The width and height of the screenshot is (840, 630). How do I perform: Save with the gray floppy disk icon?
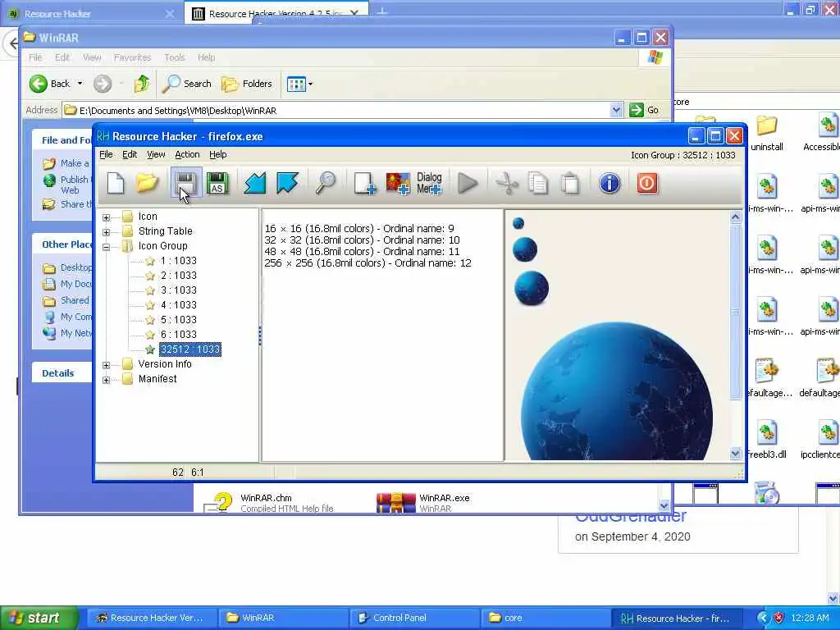pyautogui.click(x=186, y=183)
